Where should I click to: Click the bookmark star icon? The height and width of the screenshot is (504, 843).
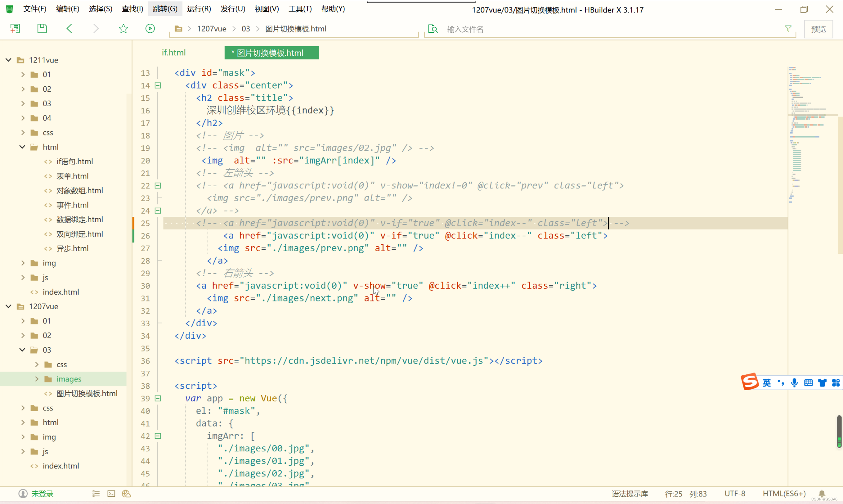point(123,28)
